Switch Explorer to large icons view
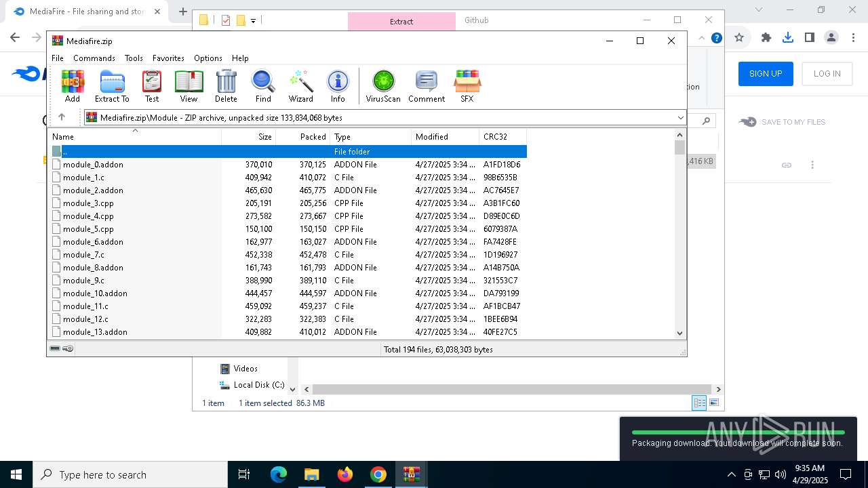Image resolution: width=868 pixels, height=488 pixels. click(x=713, y=403)
